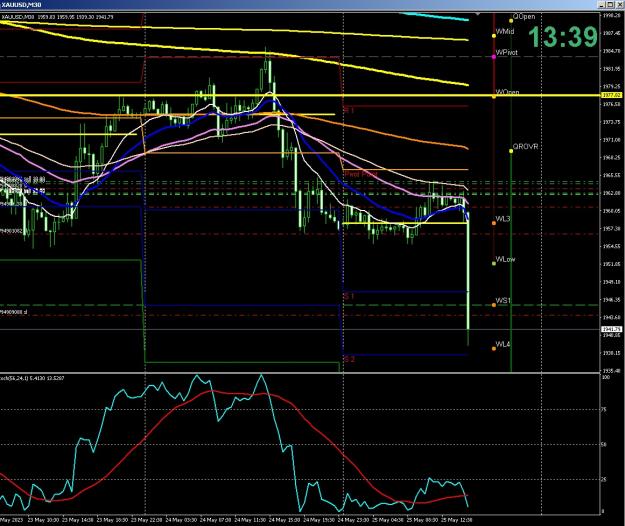The height and width of the screenshot is (526, 625).
Task: Click the yellow QROVR marker dot
Action: coord(511,151)
